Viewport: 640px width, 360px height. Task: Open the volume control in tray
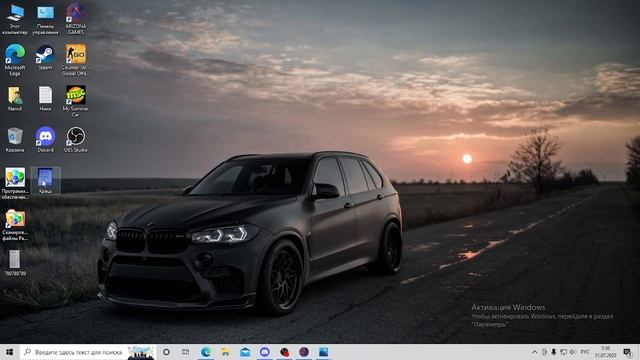point(572,352)
